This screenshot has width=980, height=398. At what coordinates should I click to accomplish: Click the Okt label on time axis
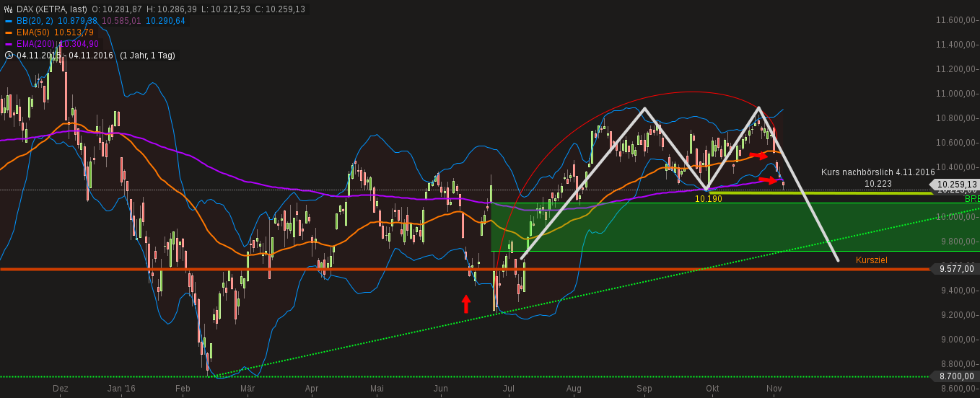712,389
